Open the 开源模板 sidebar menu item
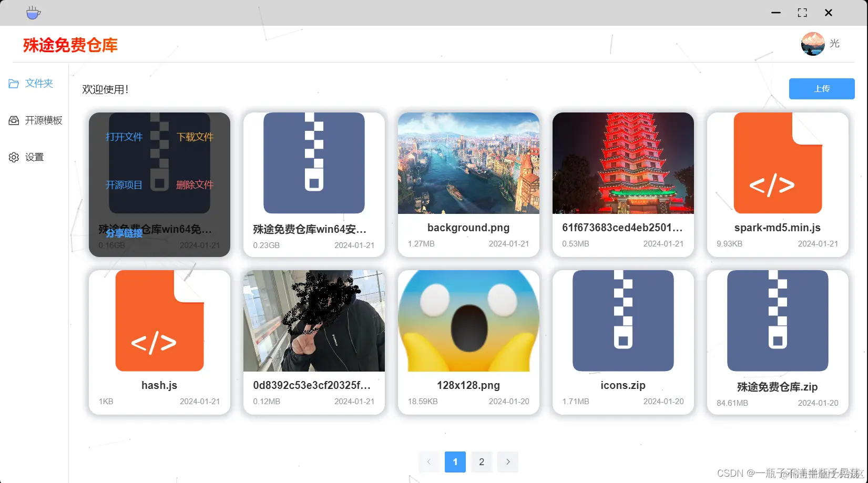868x483 pixels. 34,120
